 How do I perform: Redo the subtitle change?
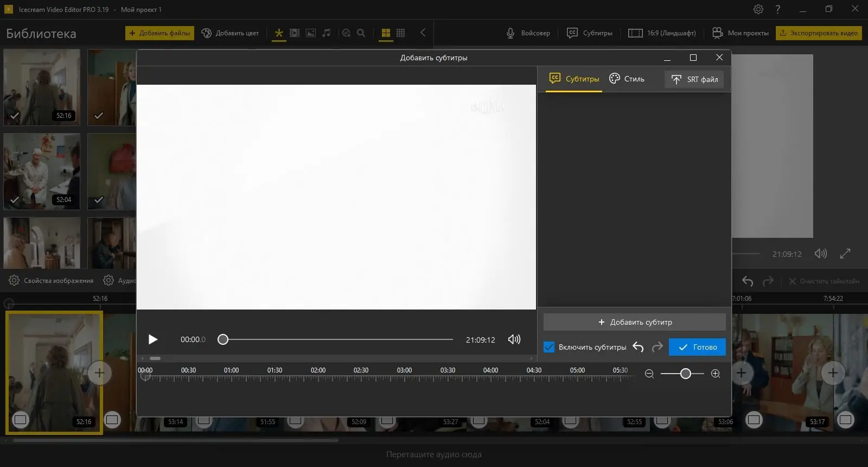coord(658,347)
